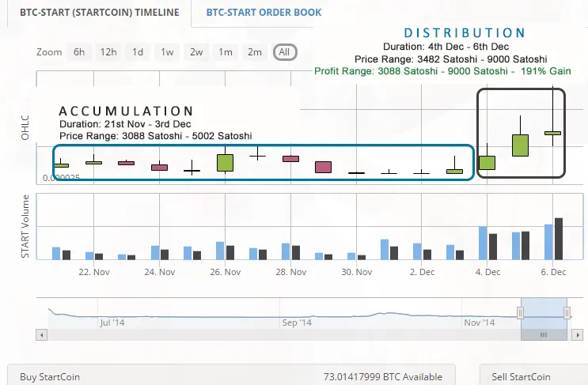
Task: Click the navigator scrollbar thumb
Action: 544,335
